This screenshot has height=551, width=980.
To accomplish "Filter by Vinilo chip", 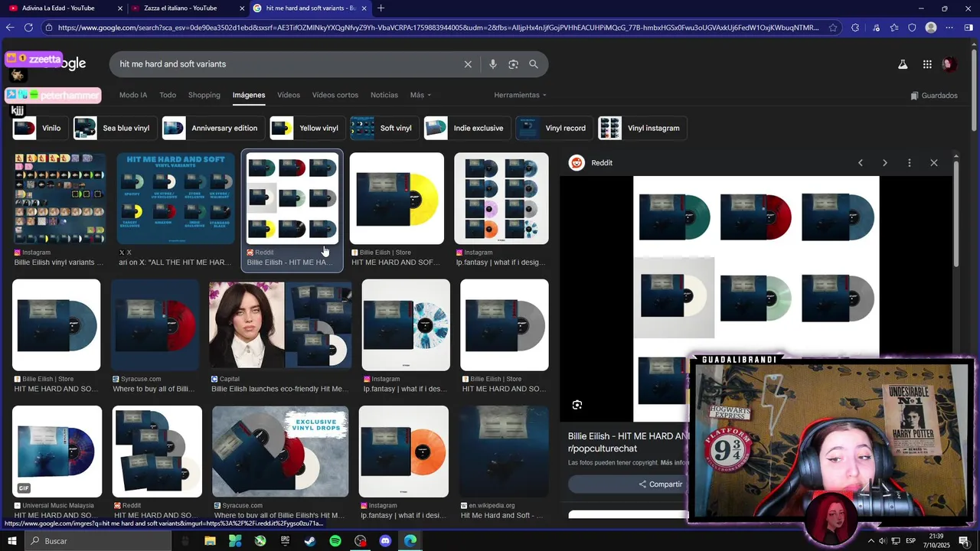I will (40, 128).
